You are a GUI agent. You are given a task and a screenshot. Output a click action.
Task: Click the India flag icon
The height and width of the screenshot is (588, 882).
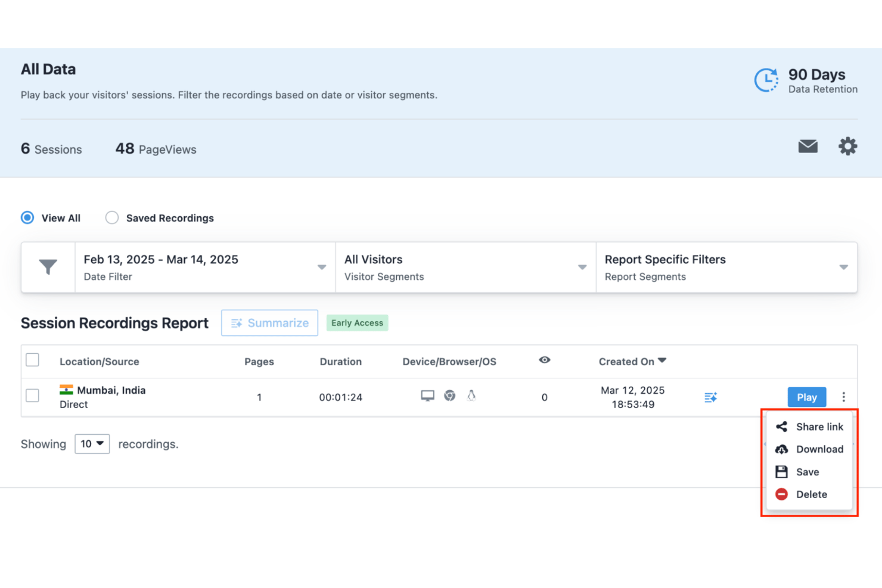click(x=66, y=390)
